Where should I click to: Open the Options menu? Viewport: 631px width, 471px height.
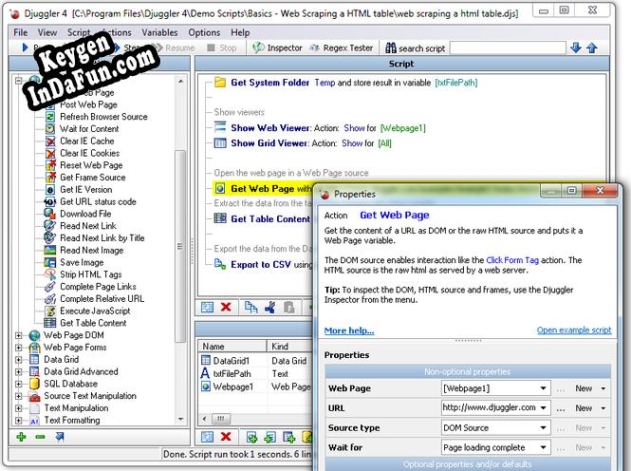(204, 33)
